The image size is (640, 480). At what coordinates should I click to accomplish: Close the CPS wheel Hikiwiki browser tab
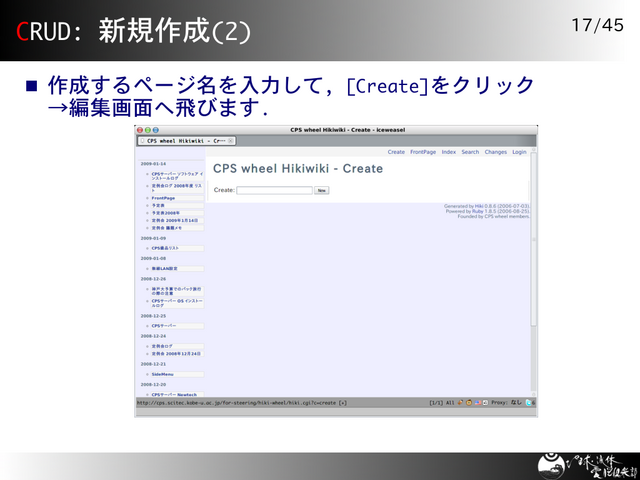coord(231,141)
